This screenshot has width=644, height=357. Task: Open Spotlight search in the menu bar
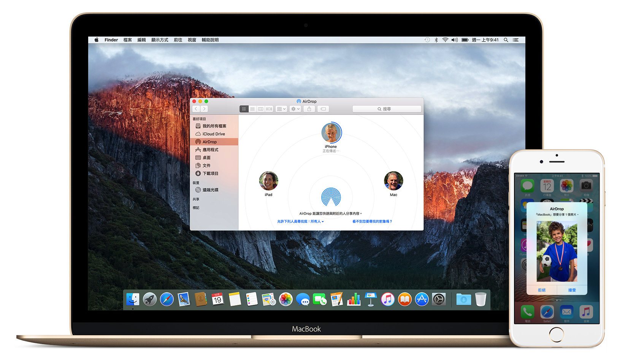tap(506, 40)
